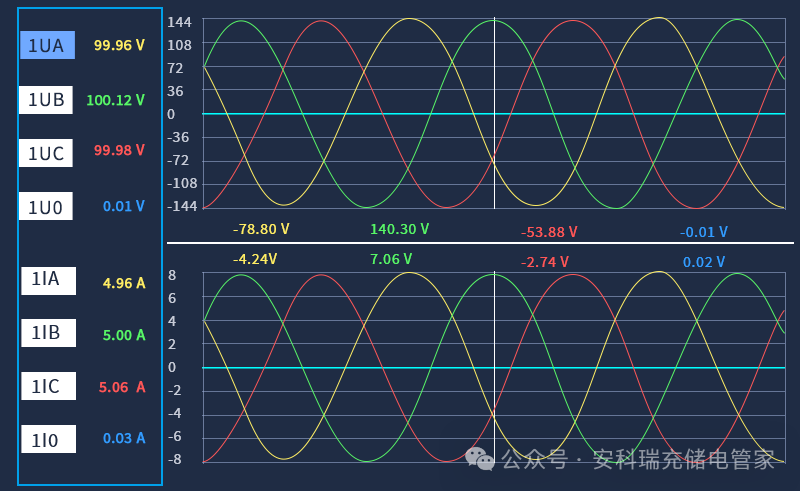800x491 pixels.
Task: Select the 1UC channel button
Action: [46, 153]
